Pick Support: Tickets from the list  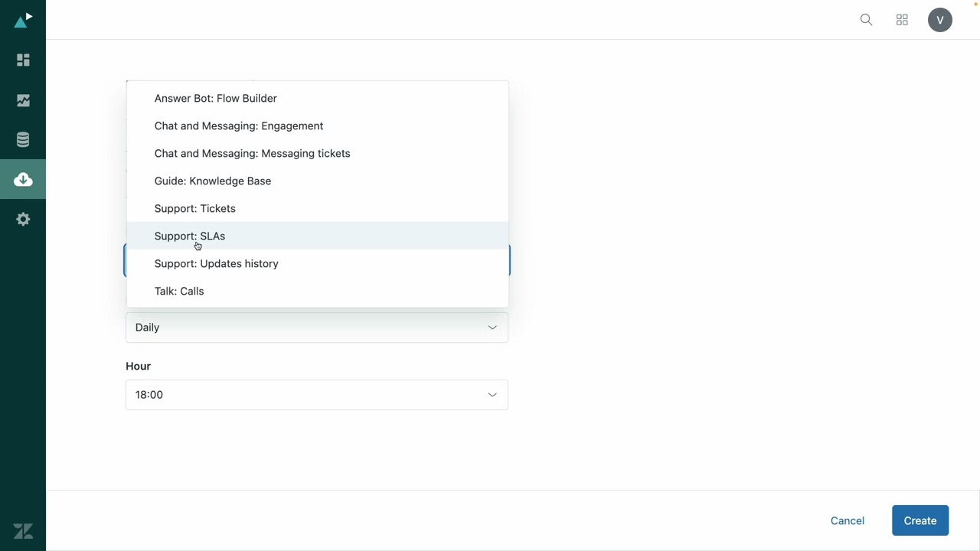[318, 208]
